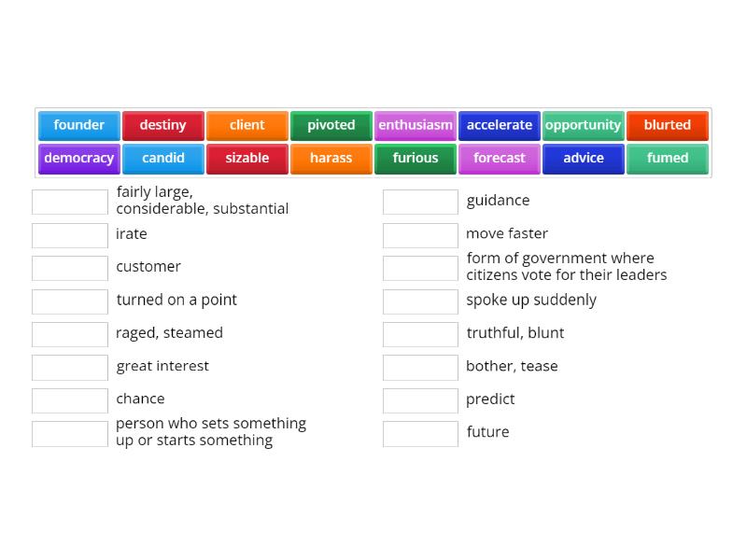Choose the green "pivoted" word tile
This screenshot has width=747, height=560.
(x=331, y=125)
